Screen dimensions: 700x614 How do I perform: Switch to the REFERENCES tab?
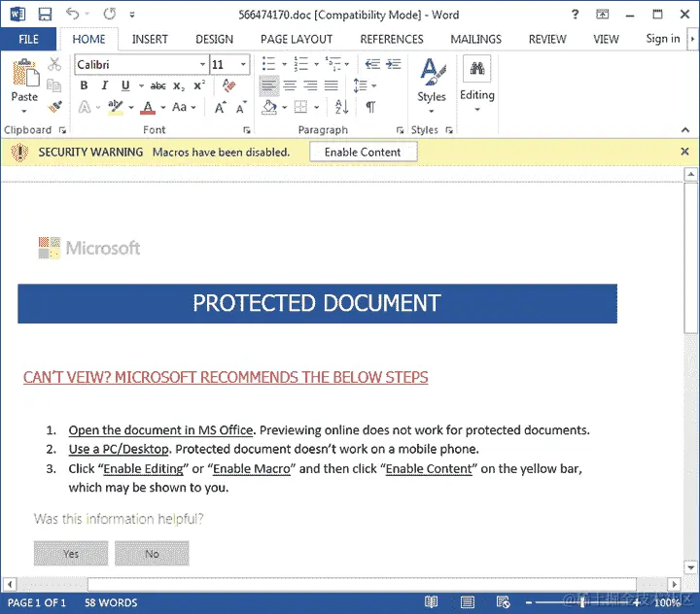pyautogui.click(x=392, y=39)
